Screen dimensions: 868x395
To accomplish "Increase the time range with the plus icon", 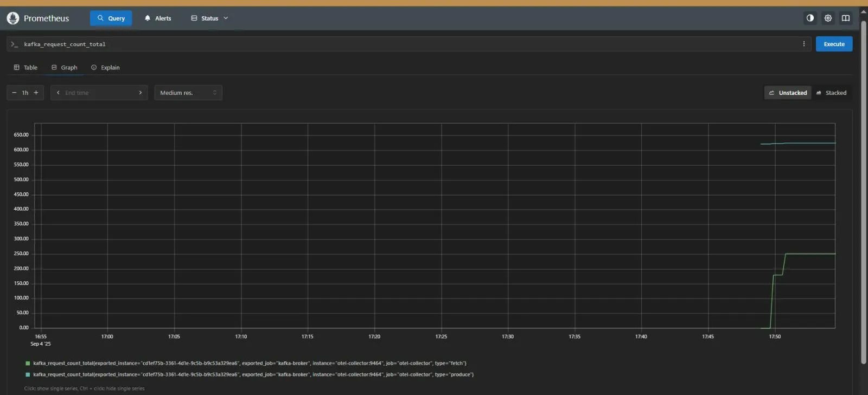I will click(36, 93).
